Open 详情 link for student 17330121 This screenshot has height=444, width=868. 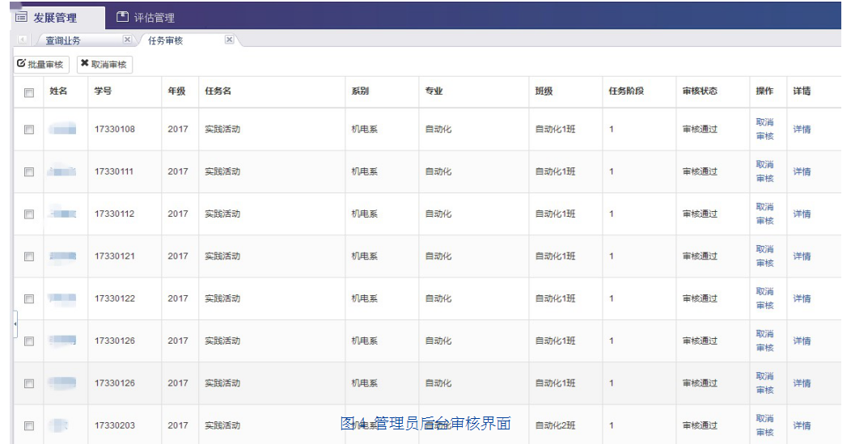pos(802,256)
